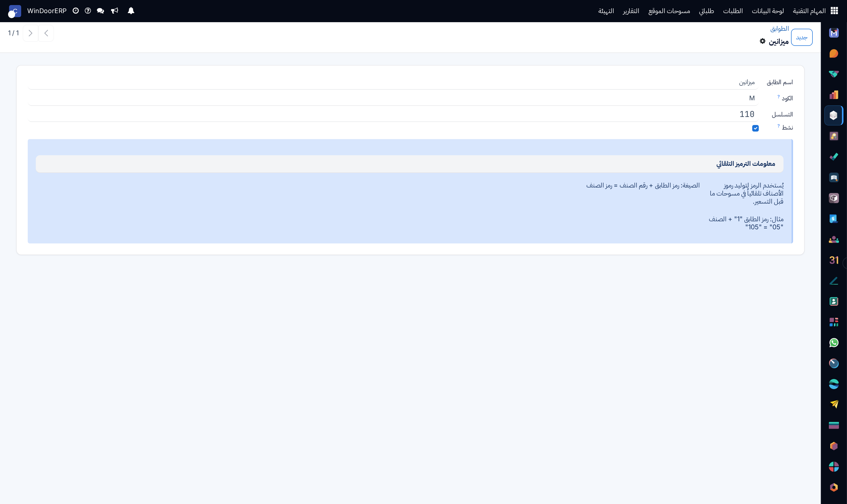The image size is (847, 504).
Task: Open the chat conversations icon
Action: tap(100, 11)
